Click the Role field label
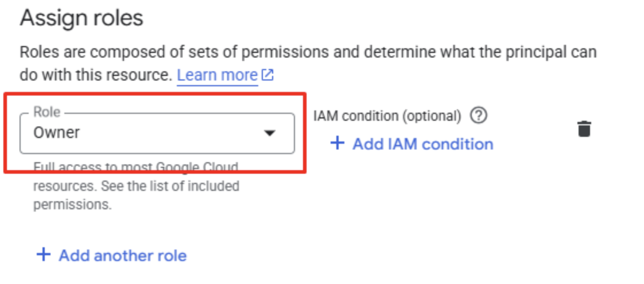Screen dimensions: 644x284 pos(47,112)
